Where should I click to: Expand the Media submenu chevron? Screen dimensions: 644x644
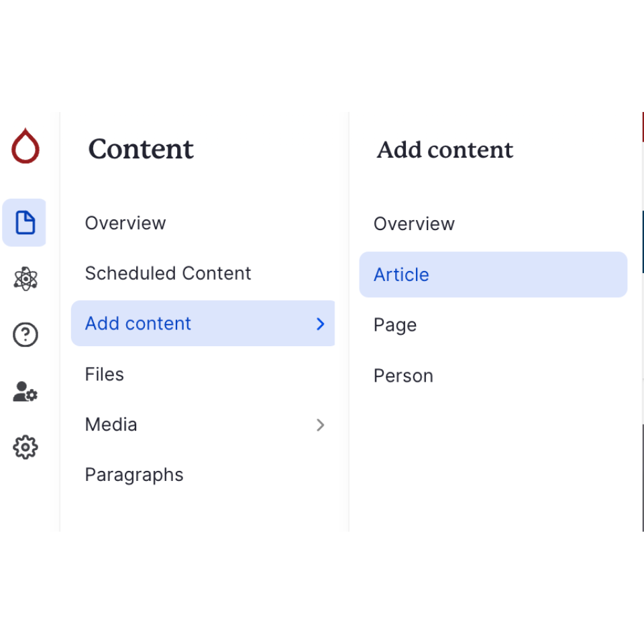pyautogui.click(x=320, y=425)
